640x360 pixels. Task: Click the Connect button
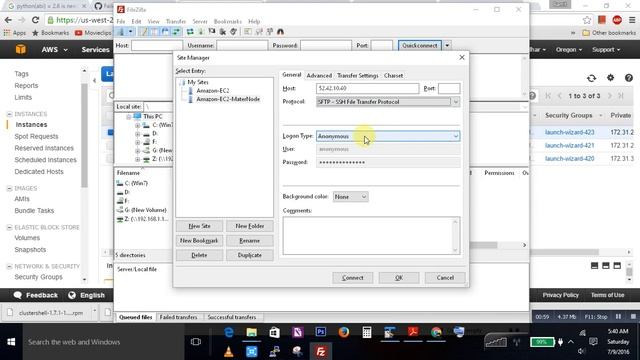click(353, 278)
